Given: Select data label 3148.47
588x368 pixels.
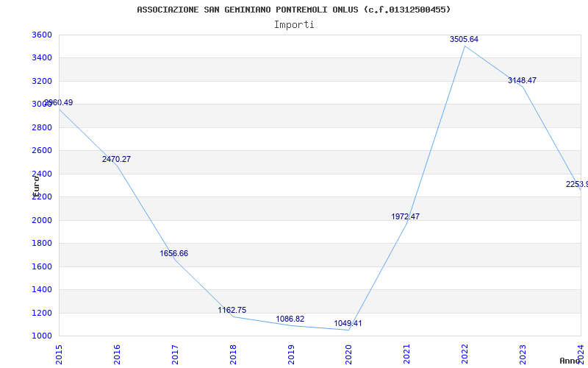Looking at the screenshot, I should 522,80.
